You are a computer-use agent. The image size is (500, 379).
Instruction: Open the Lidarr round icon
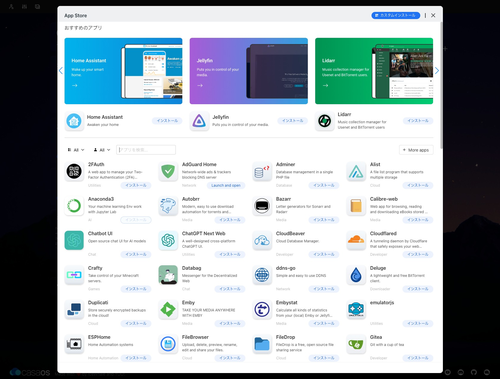(324, 121)
